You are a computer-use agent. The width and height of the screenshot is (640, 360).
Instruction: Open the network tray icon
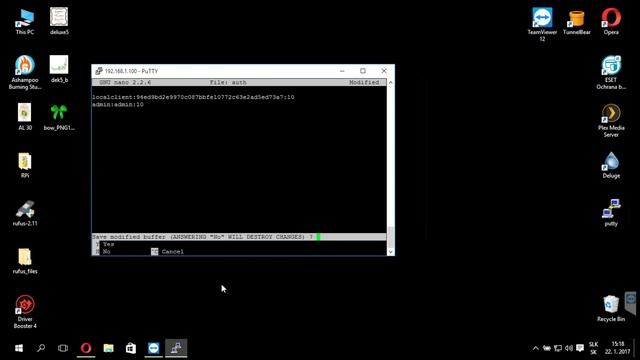[558, 348]
